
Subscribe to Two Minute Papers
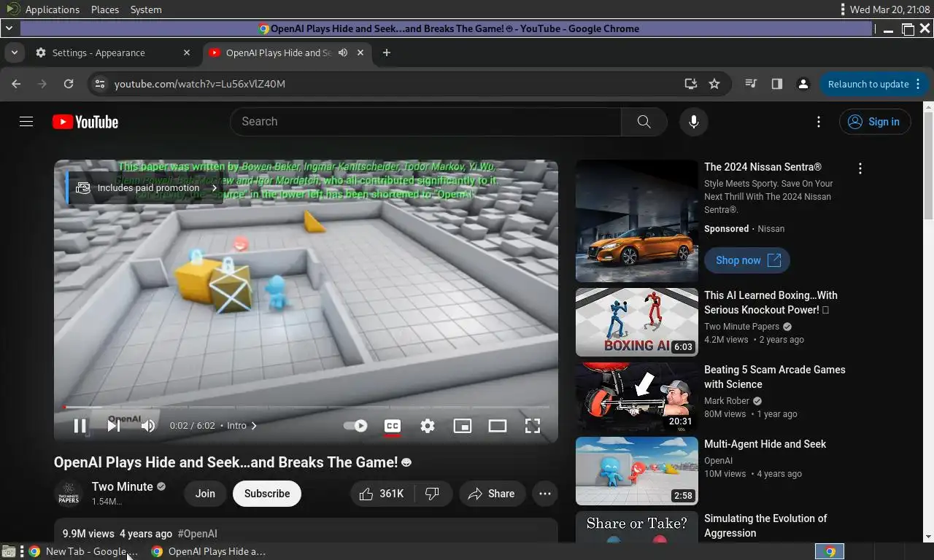tap(267, 494)
